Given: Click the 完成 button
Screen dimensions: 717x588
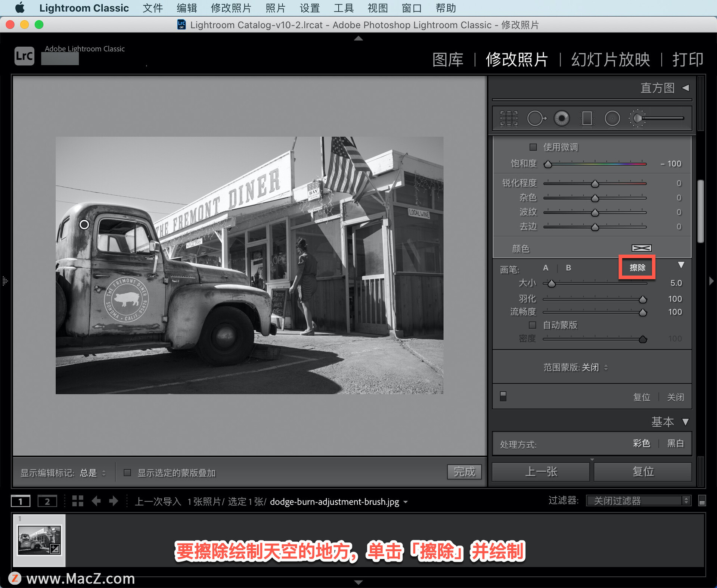Looking at the screenshot, I should click(x=464, y=472).
